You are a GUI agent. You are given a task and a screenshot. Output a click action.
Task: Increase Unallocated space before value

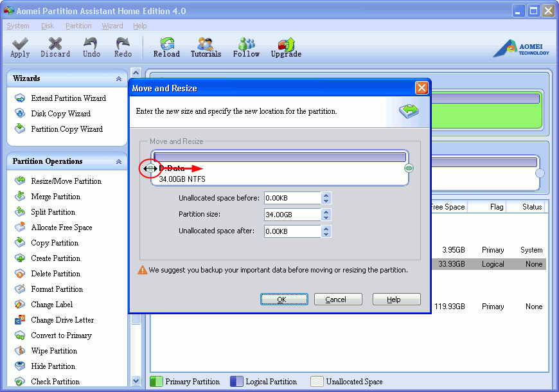326,195
